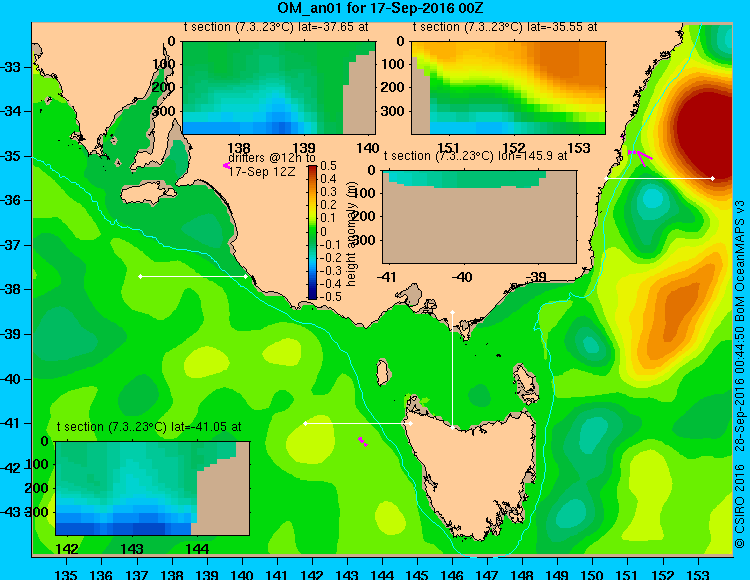Click the 147 longitude label on bottom axis
This screenshot has width=750, height=580.
pyautogui.click(x=487, y=574)
